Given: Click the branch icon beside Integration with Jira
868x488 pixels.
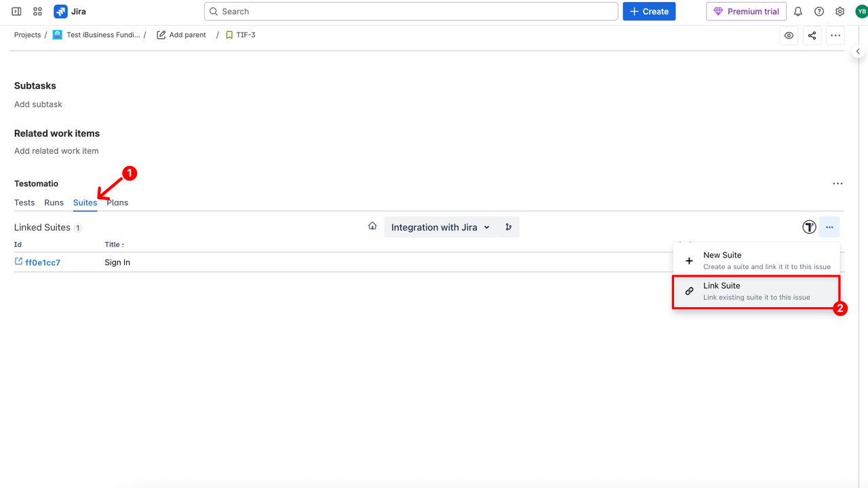Looking at the screenshot, I should coord(509,227).
